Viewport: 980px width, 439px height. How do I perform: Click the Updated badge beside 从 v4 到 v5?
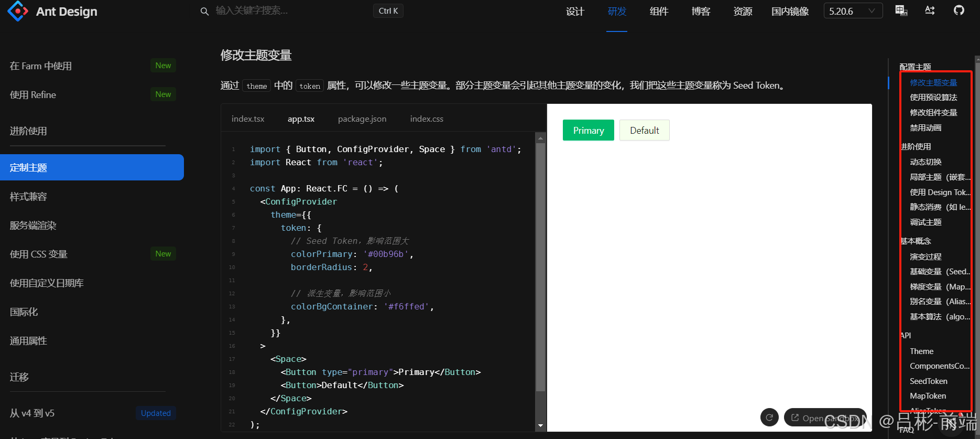[156, 413]
